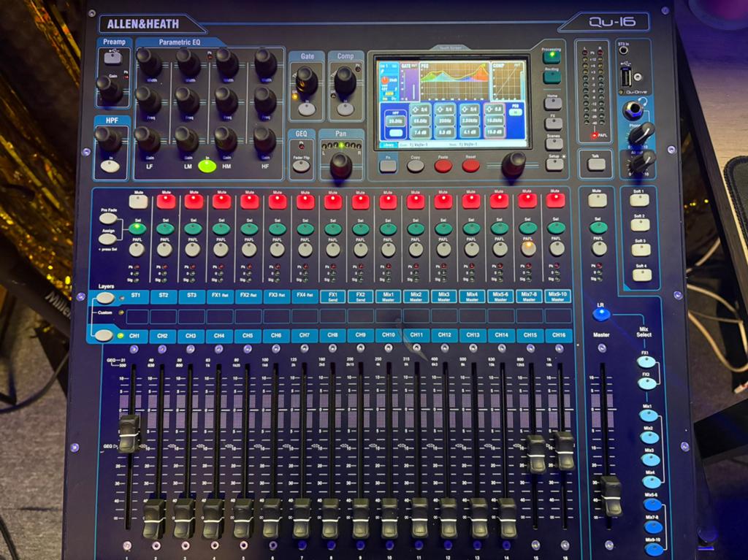Select the Mix3 key
748x560 pixels.
click(650, 460)
